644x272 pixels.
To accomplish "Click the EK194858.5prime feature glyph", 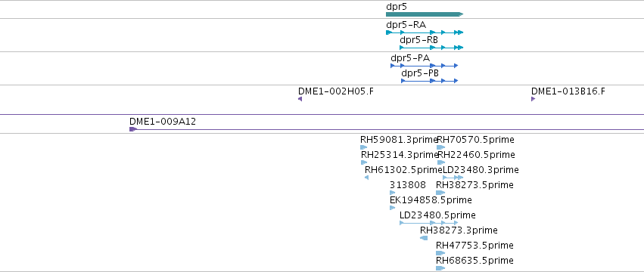I will click(392, 208).
